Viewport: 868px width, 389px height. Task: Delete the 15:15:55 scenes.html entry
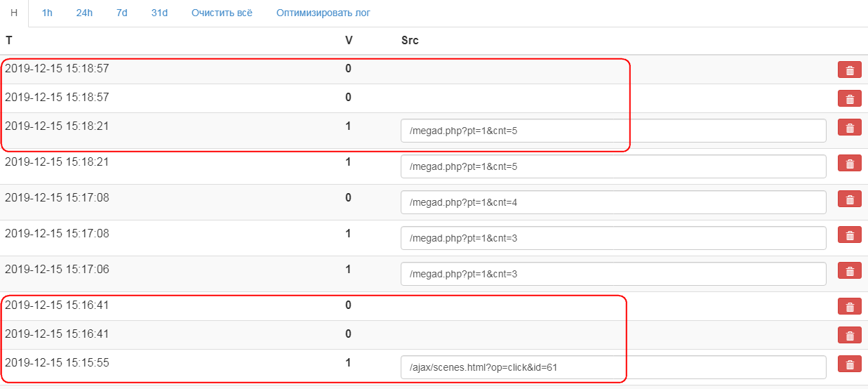849,364
